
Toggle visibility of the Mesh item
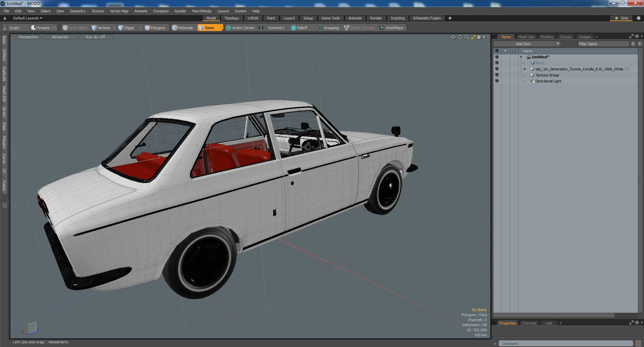[x=497, y=63]
